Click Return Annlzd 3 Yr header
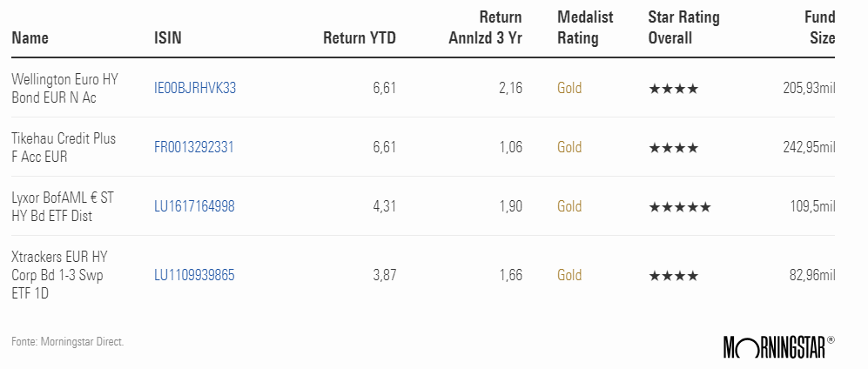The height and width of the screenshot is (369, 868). (x=485, y=28)
